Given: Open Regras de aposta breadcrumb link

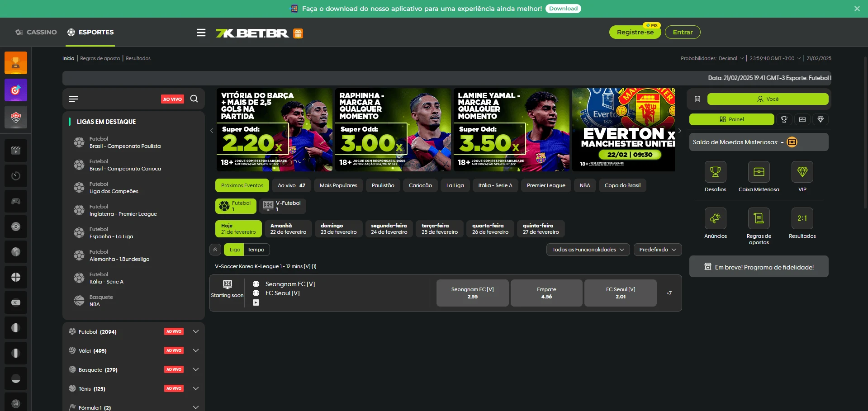Looking at the screenshot, I should (x=100, y=58).
